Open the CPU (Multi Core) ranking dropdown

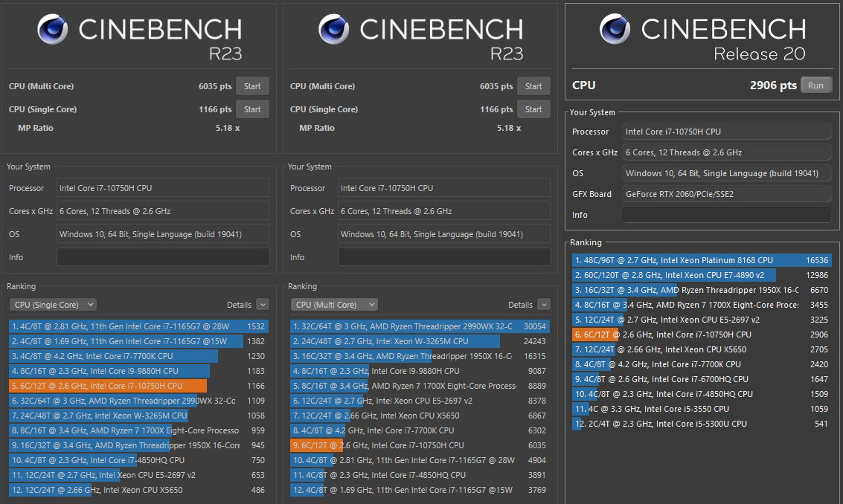coord(334,305)
